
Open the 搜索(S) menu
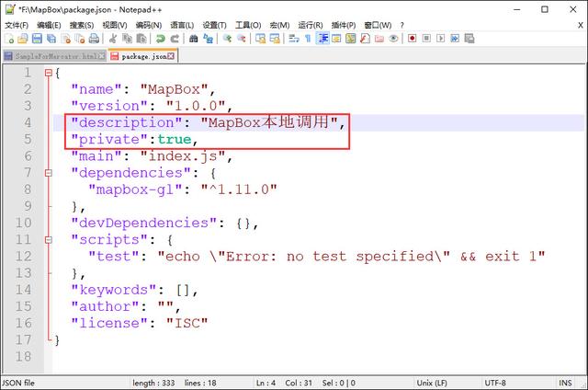tap(82, 25)
